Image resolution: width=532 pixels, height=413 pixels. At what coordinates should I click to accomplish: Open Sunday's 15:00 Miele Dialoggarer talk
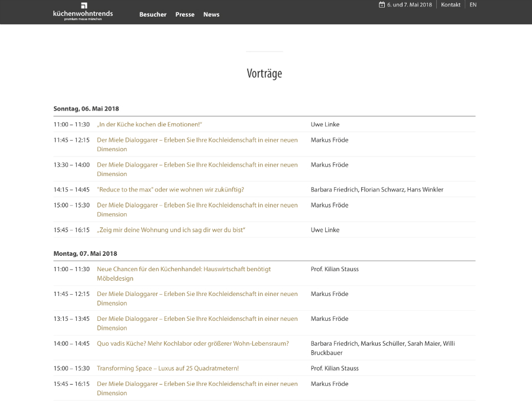[197, 210]
